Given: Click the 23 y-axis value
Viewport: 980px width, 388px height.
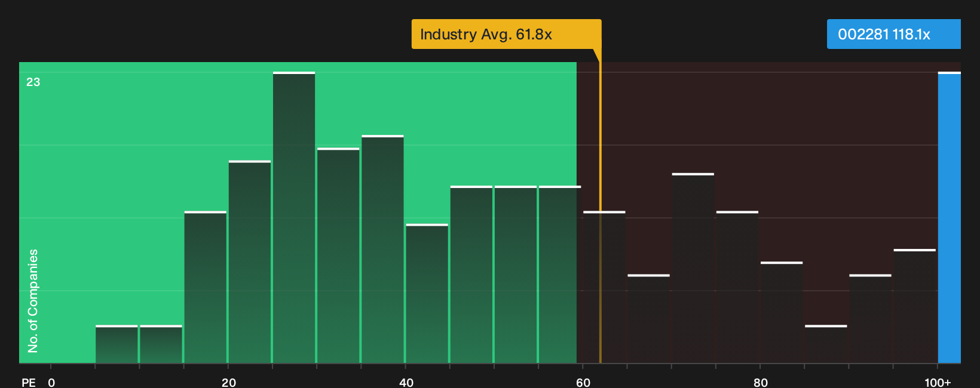Looking at the screenshot, I should tap(33, 82).
